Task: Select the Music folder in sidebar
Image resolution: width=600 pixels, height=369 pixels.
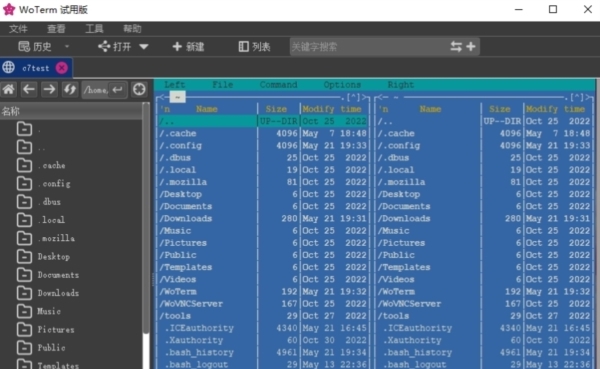Action: [49, 311]
